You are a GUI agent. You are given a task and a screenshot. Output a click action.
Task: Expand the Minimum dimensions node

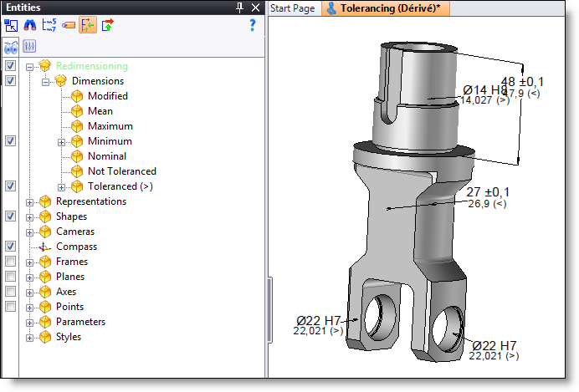[x=61, y=141]
